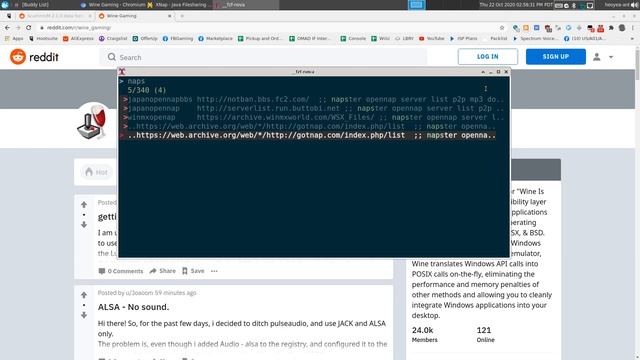
Task: Click the taskbar clock
Action: (x=516, y=5)
